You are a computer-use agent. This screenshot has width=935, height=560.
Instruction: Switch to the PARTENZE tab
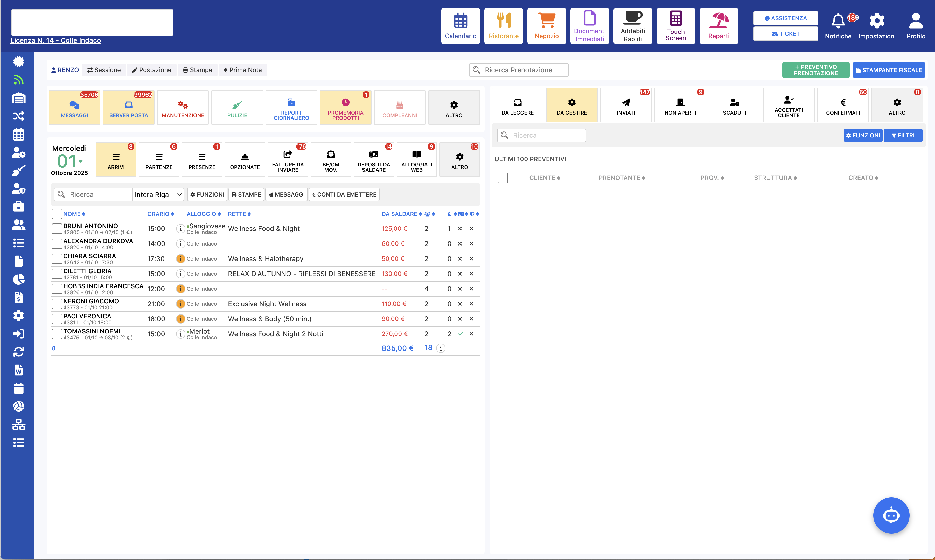pos(159,159)
